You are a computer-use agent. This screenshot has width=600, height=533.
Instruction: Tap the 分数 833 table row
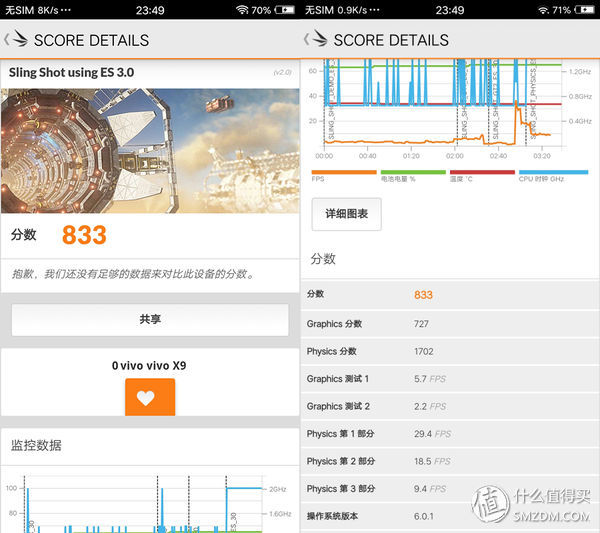coord(450,295)
